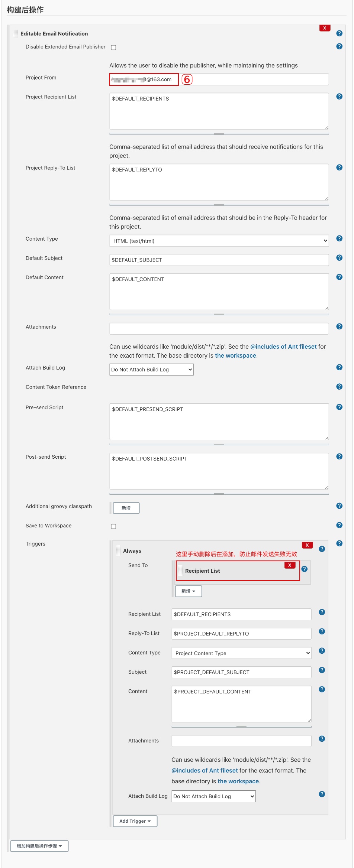Open help for Save to Workspace
Image resolution: width=354 pixels, height=868 pixels.
tap(339, 525)
